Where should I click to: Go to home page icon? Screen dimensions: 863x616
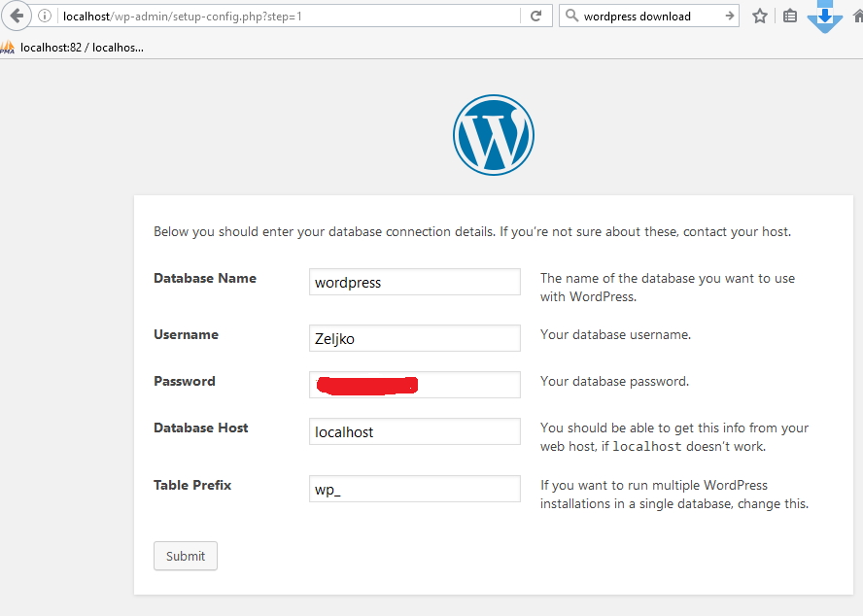pos(858,16)
